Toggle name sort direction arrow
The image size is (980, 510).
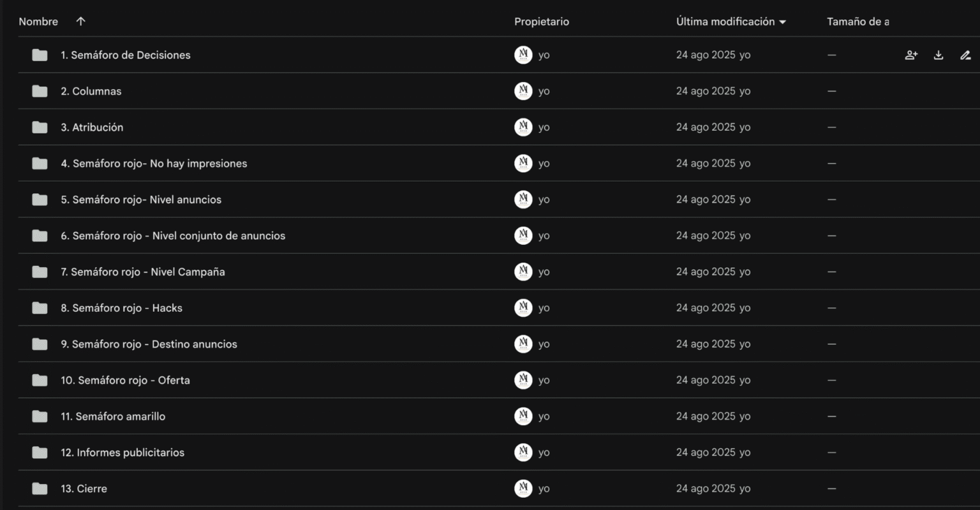80,22
